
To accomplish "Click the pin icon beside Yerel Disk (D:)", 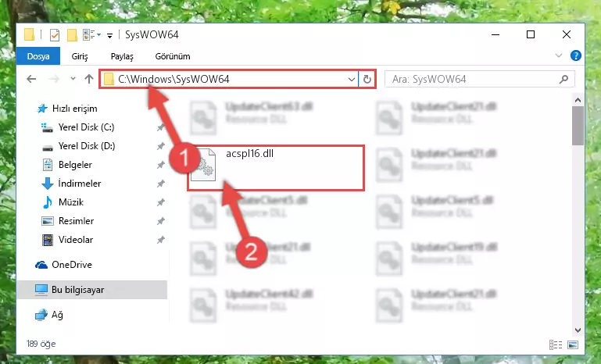I will tap(160, 146).
